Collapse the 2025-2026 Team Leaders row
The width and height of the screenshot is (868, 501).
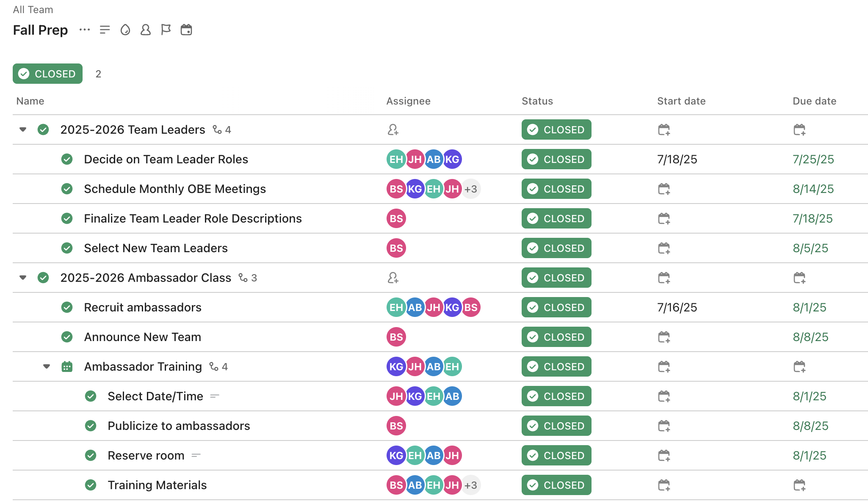(x=23, y=129)
